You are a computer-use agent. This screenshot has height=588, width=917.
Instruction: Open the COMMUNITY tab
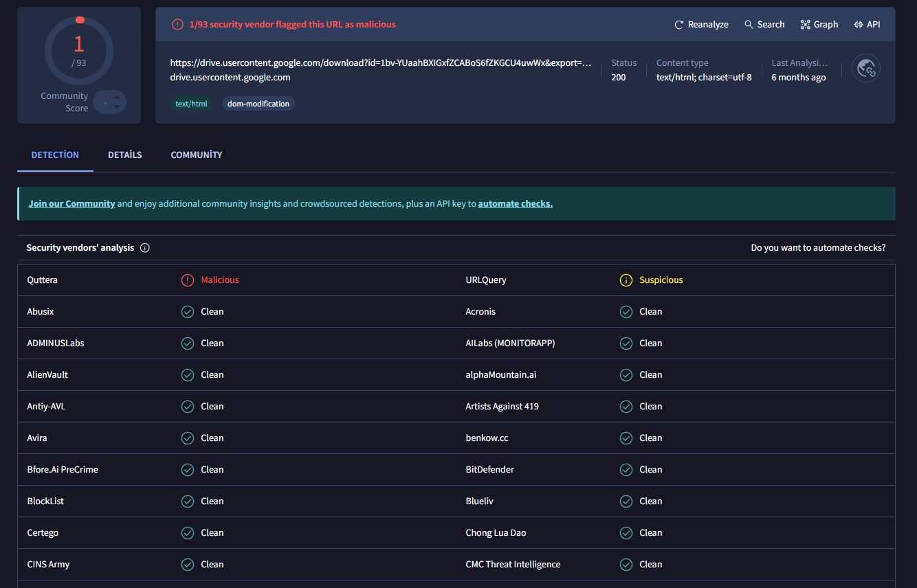point(197,155)
